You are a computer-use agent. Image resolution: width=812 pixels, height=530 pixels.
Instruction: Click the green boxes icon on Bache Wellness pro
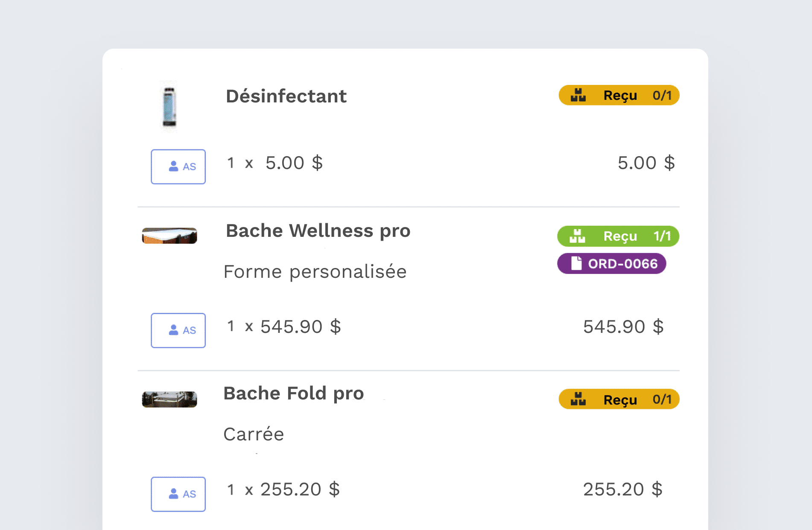[x=577, y=236]
